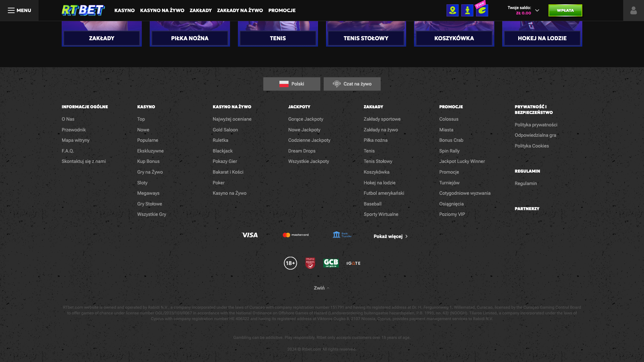Open ZAKŁADY NA ŻYWO in top navigation
644x362 pixels.
tap(240, 10)
